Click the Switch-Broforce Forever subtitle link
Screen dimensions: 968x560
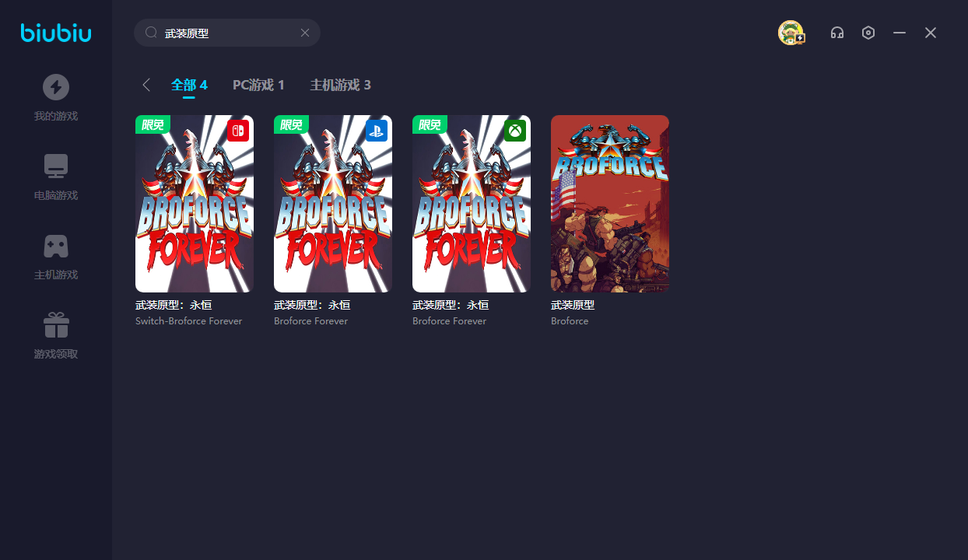point(188,321)
